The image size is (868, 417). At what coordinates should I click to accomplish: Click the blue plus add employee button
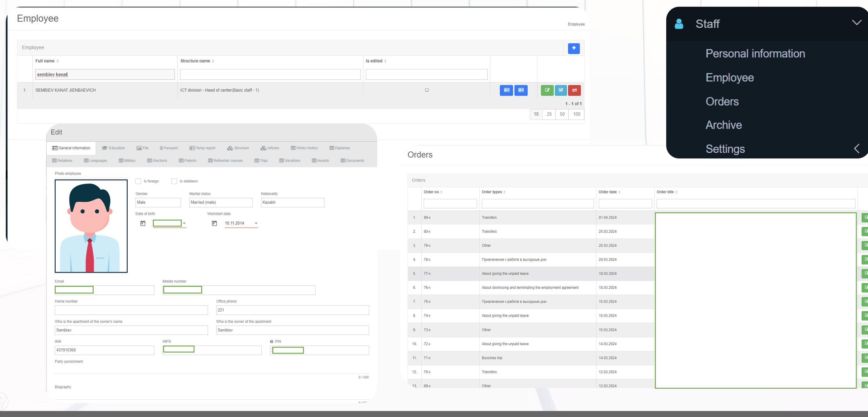(573, 48)
